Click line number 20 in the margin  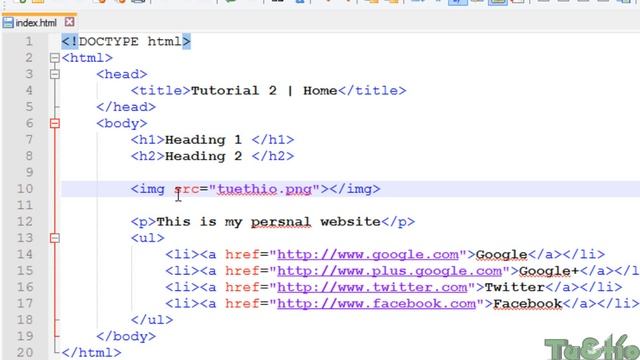click(24, 353)
